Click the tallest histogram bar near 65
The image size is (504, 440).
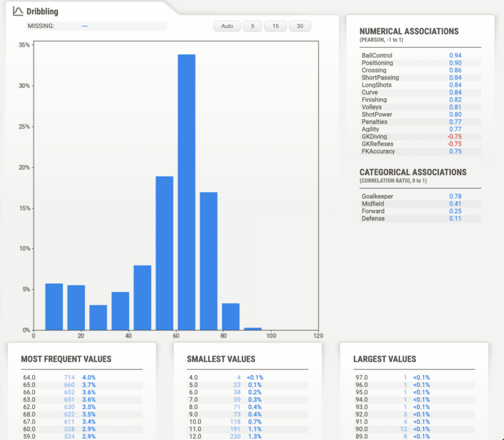[x=186, y=192]
